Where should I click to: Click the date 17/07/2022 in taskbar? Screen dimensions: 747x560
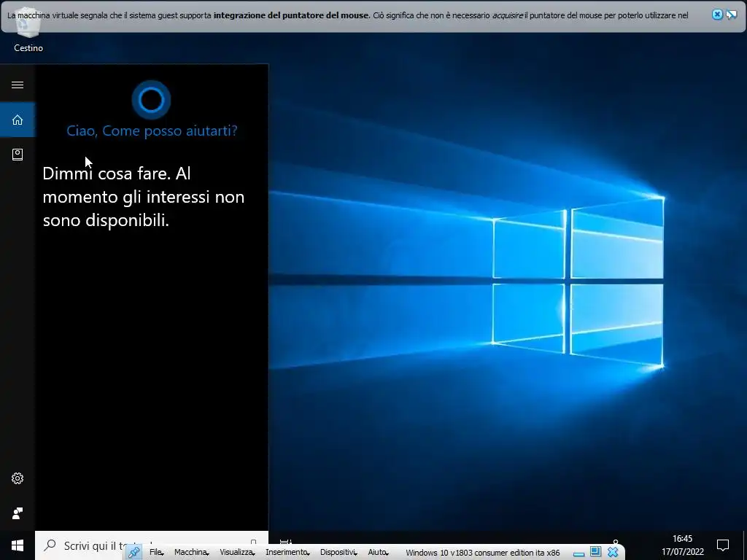682,553
